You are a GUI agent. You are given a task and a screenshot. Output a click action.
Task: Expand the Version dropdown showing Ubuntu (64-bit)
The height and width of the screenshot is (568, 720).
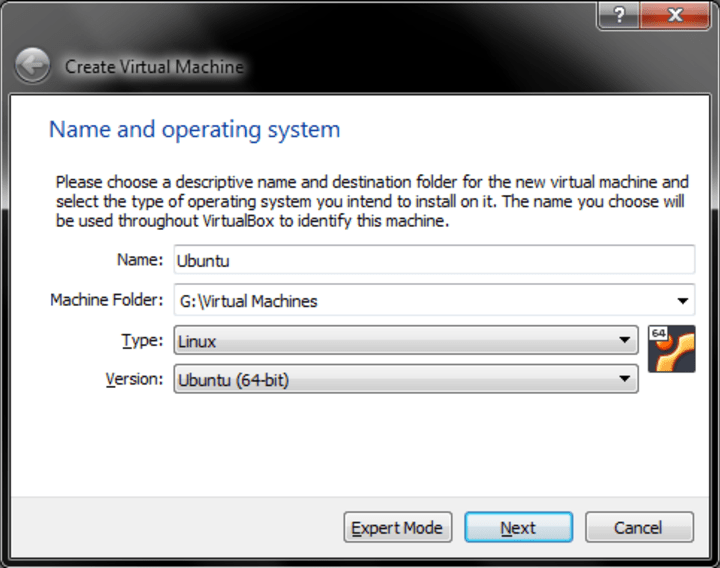click(406, 379)
